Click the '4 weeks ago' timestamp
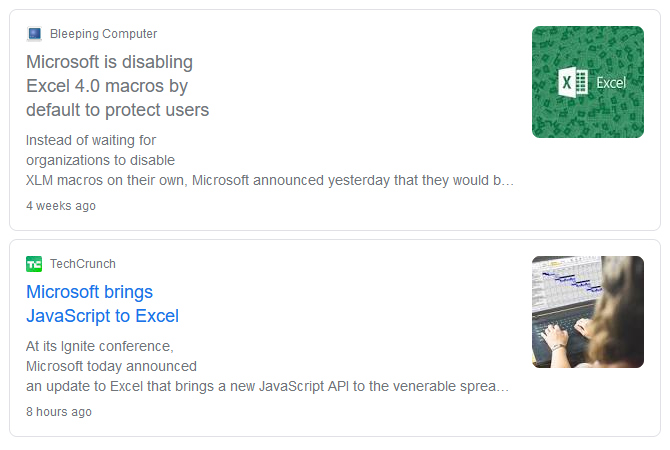This screenshot has height=450, width=670. pos(61,206)
